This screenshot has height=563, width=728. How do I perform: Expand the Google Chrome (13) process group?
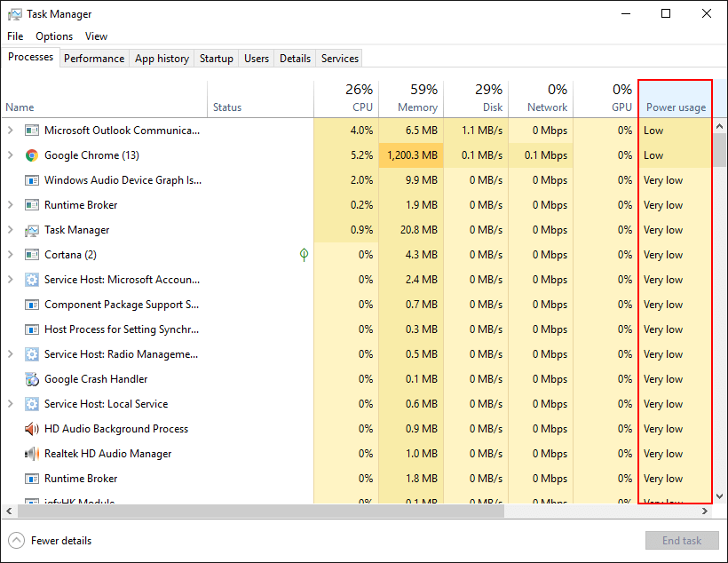(x=11, y=155)
